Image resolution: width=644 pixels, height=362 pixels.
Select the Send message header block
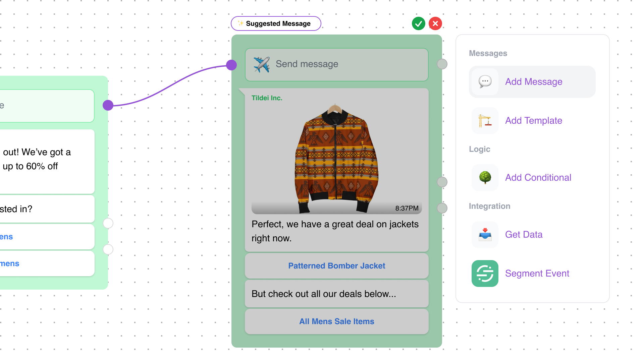point(336,64)
